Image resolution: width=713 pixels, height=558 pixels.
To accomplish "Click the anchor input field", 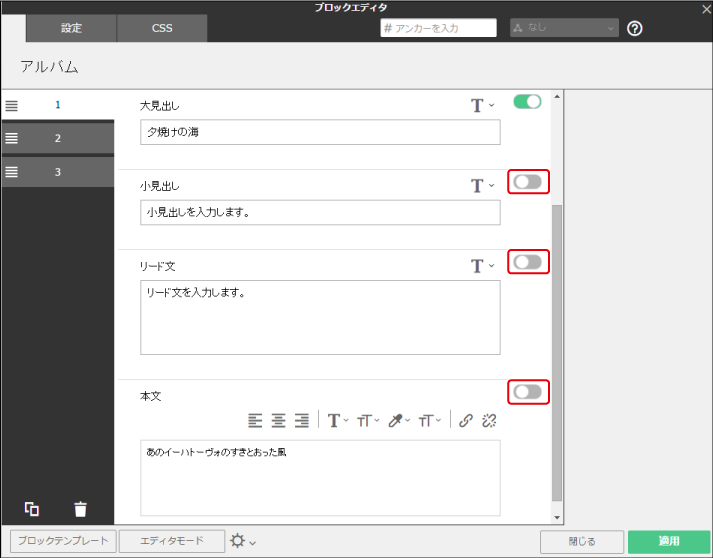I will 438,28.
